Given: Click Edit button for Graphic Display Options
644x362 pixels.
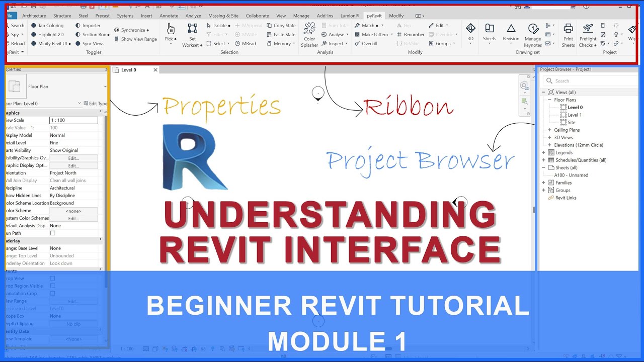Looking at the screenshot, I should click(73, 165).
